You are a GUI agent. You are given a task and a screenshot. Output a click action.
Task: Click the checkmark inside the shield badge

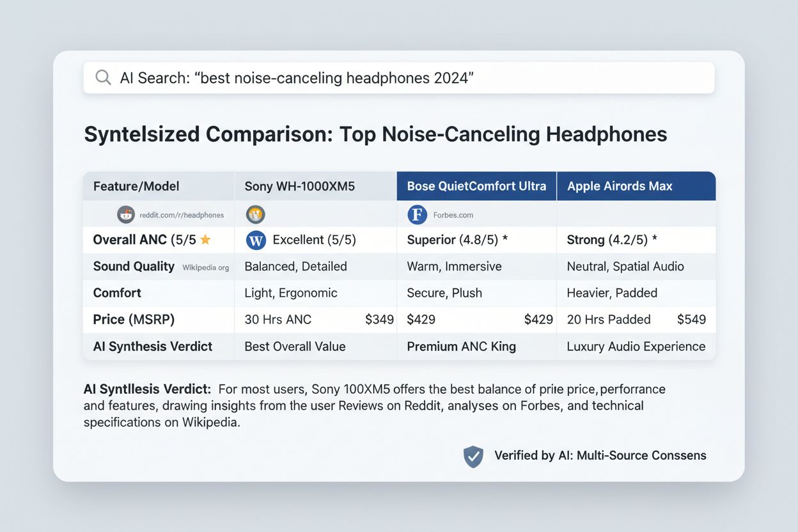tap(473, 456)
